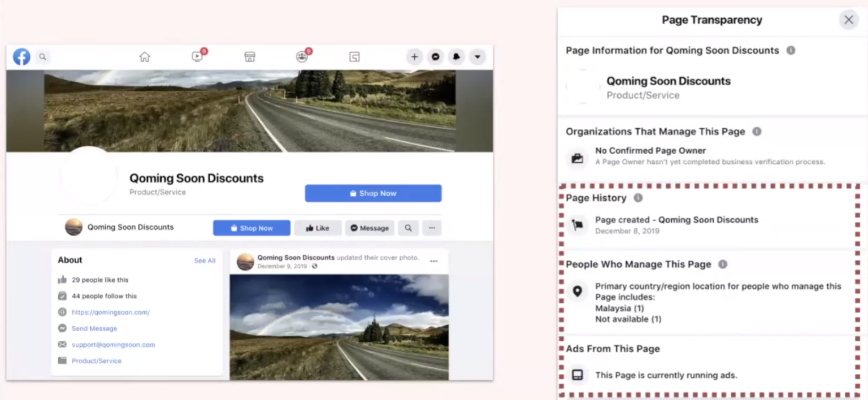
Task: Open the notifications bell
Action: [x=456, y=56]
